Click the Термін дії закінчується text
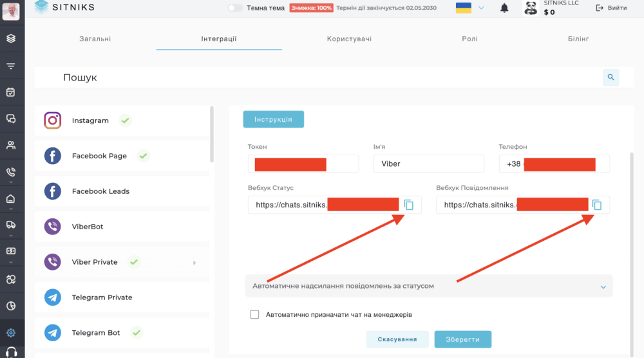 (x=386, y=8)
